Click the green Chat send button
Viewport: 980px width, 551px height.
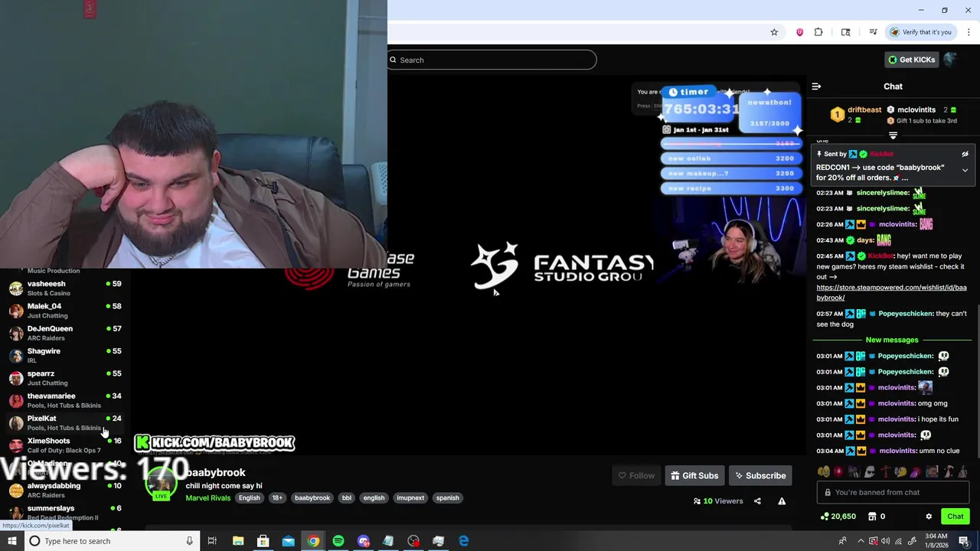955,517
